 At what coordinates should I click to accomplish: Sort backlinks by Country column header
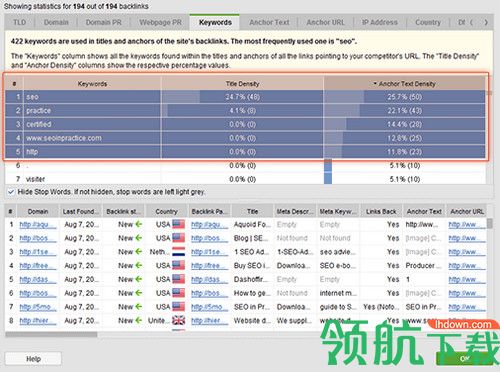pyautogui.click(x=166, y=212)
